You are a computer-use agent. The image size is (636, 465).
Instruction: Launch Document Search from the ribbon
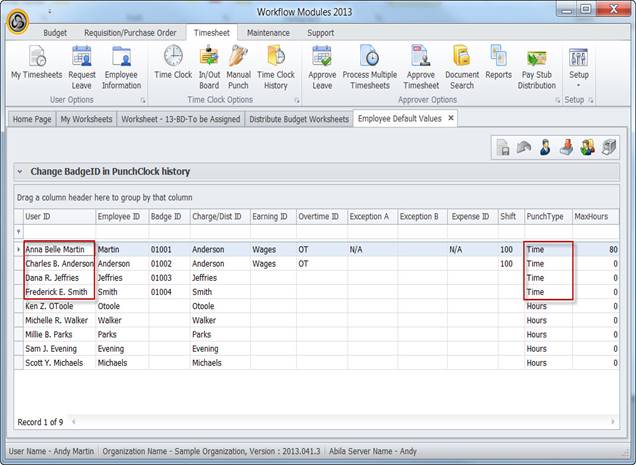pyautogui.click(x=462, y=65)
